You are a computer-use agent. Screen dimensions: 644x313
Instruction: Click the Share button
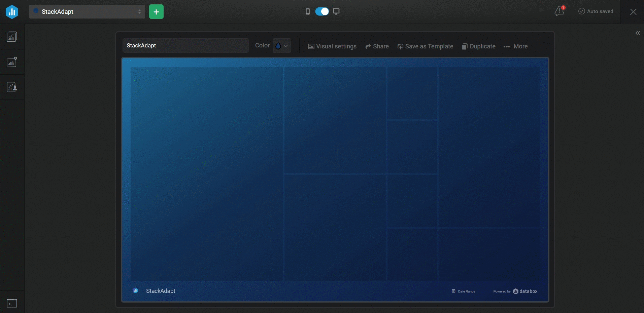coord(377,46)
